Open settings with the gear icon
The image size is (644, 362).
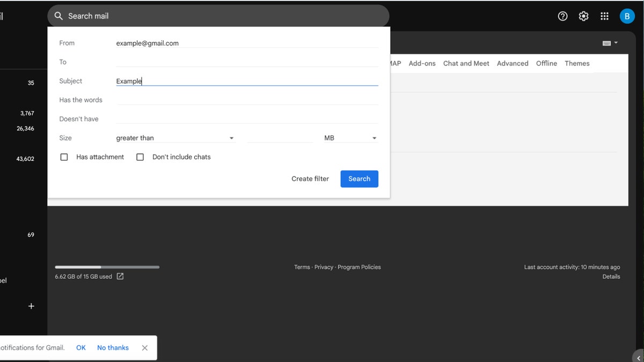[583, 16]
